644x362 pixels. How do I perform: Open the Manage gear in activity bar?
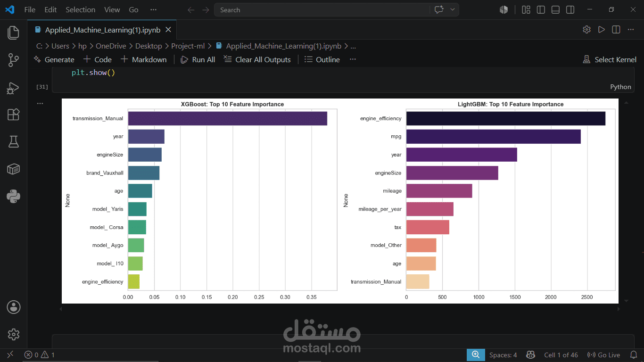(14, 334)
